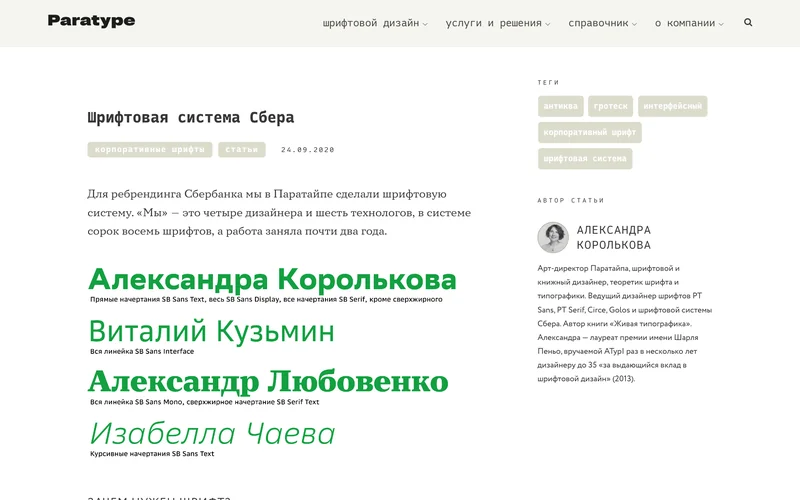Expand chevron next to «о компании»
Screen dimensions: 800x500
click(x=721, y=24)
